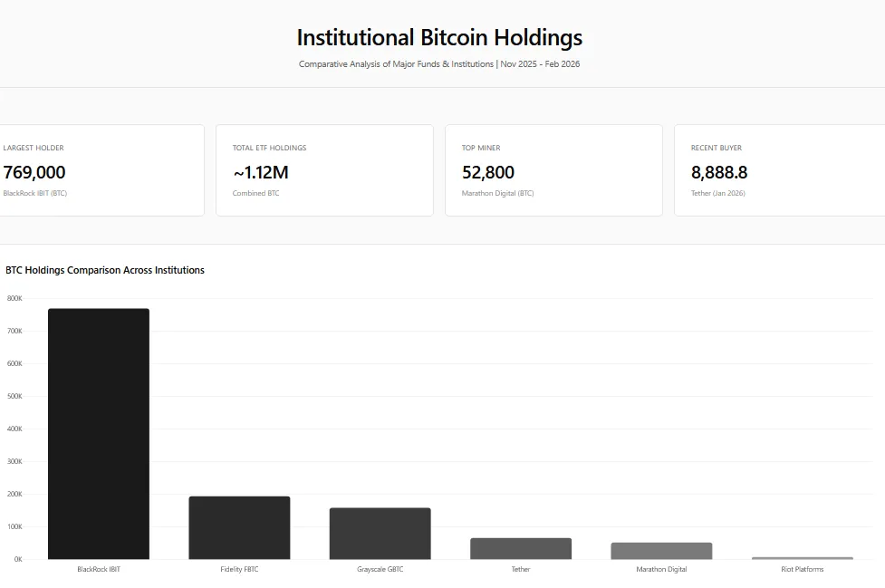885x588 pixels.
Task: Open the Total ETF Holdings card
Action: 324,170
